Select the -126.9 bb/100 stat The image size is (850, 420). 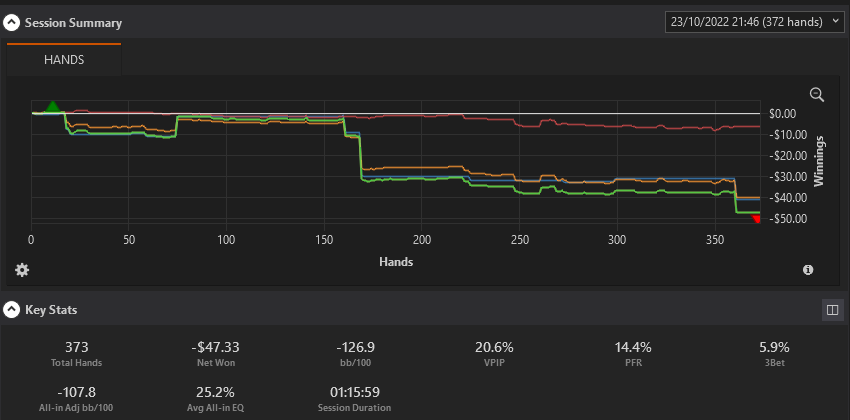coord(355,354)
